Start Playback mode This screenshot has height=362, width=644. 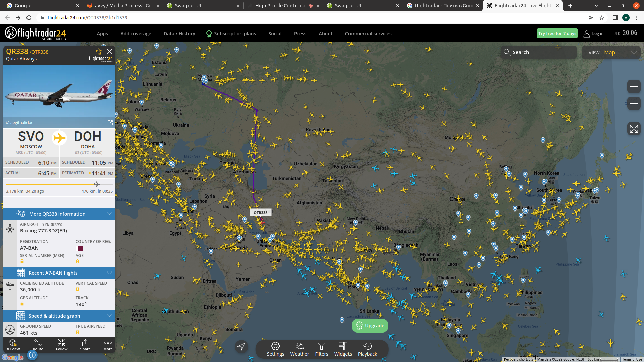coord(367,349)
